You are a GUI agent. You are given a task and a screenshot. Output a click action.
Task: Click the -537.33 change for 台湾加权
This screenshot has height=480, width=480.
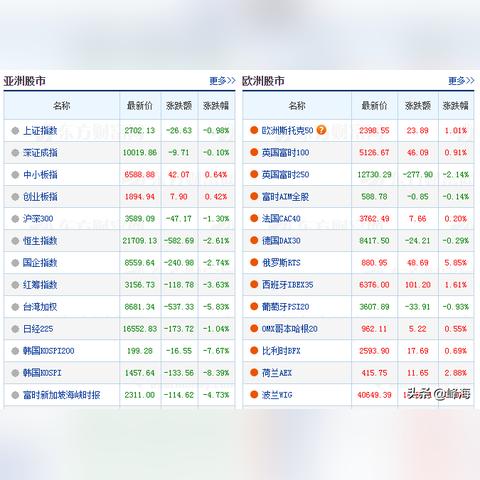(179, 307)
